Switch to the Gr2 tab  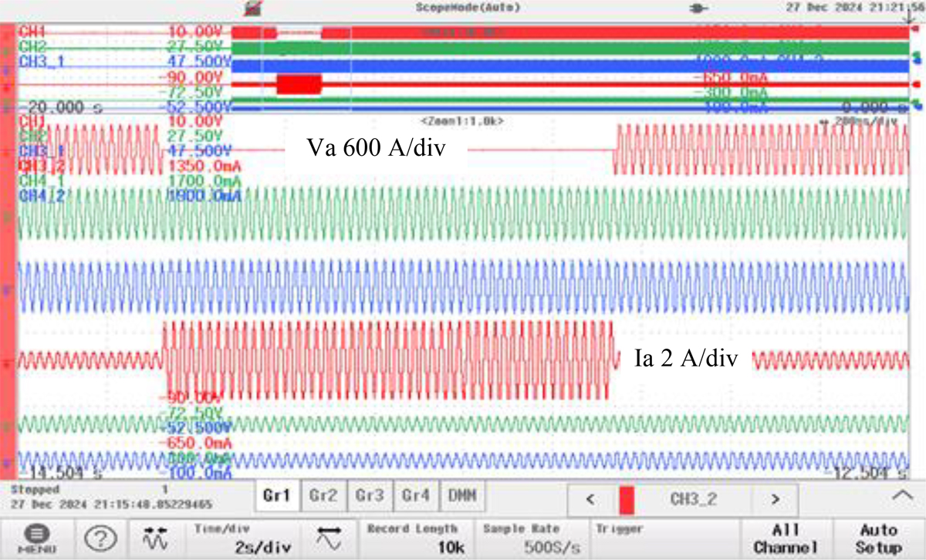click(x=323, y=498)
